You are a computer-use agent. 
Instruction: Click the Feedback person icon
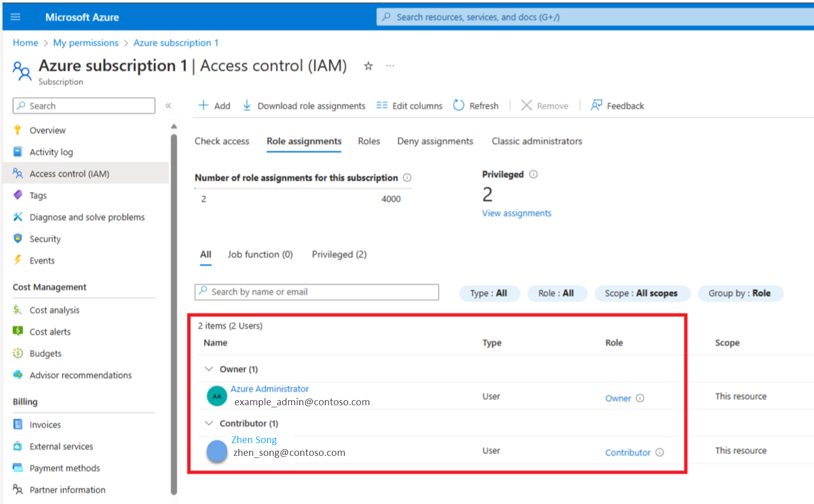pyautogui.click(x=596, y=105)
